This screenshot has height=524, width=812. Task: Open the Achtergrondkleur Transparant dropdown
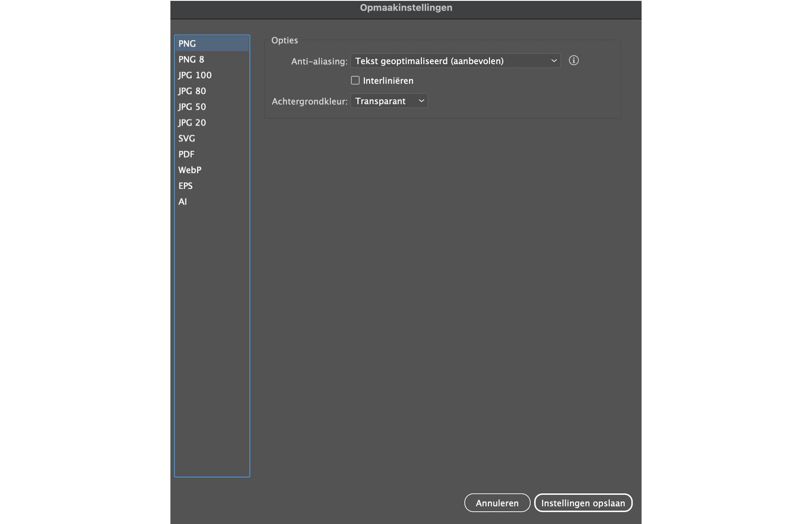click(389, 101)
